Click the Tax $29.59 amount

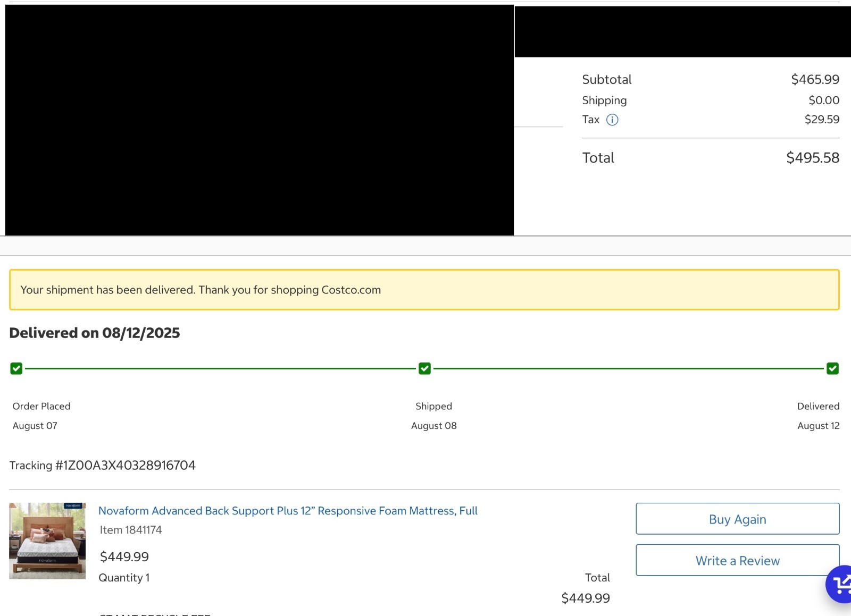pos(822,120)
